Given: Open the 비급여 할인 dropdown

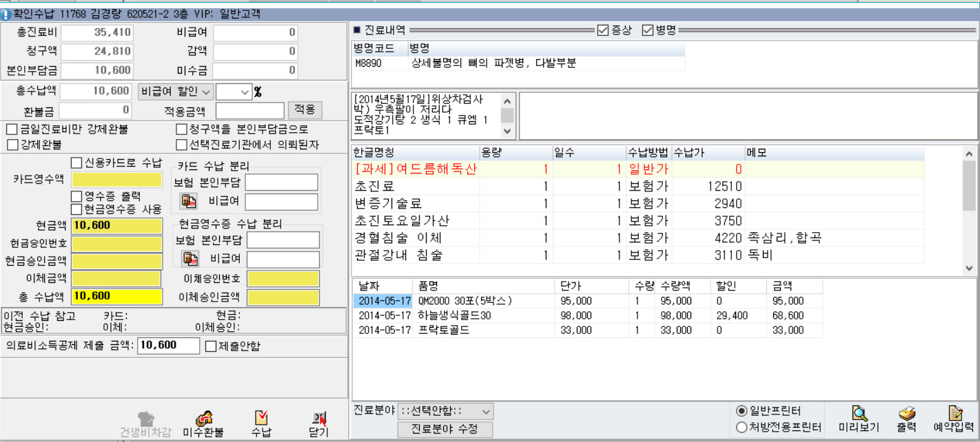Looking at the screenshot, I should [x=175, y=92].
